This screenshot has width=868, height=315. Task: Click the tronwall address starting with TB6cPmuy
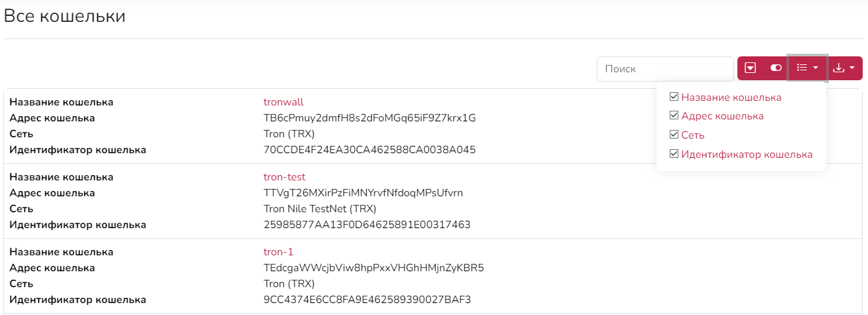tap(369, 118)
